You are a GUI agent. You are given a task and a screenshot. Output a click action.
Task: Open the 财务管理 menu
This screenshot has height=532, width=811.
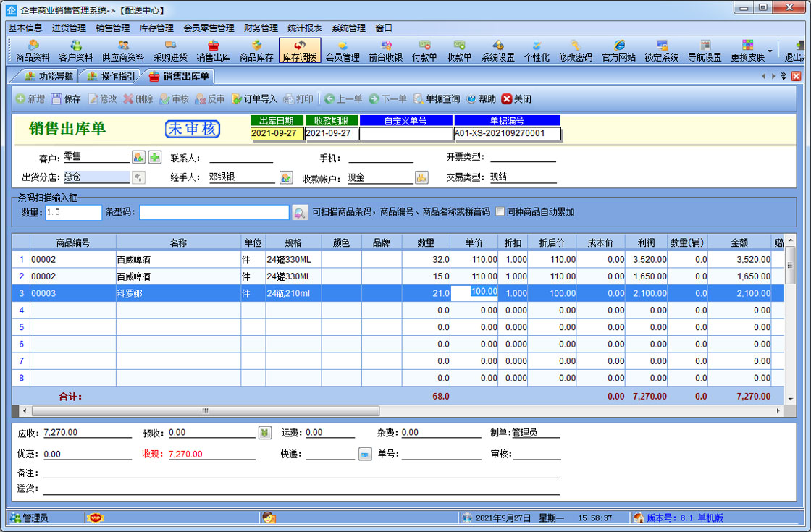point(261,28)
